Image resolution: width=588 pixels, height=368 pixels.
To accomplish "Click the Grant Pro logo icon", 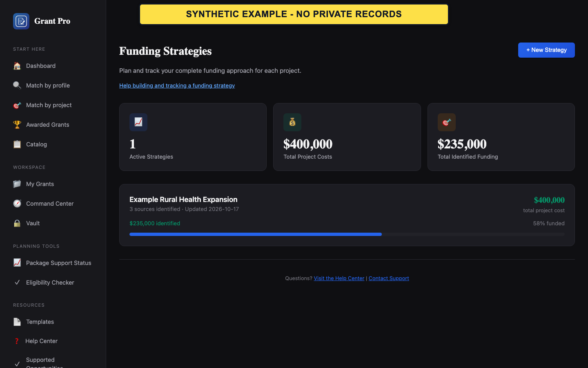I will coord(21,21).
